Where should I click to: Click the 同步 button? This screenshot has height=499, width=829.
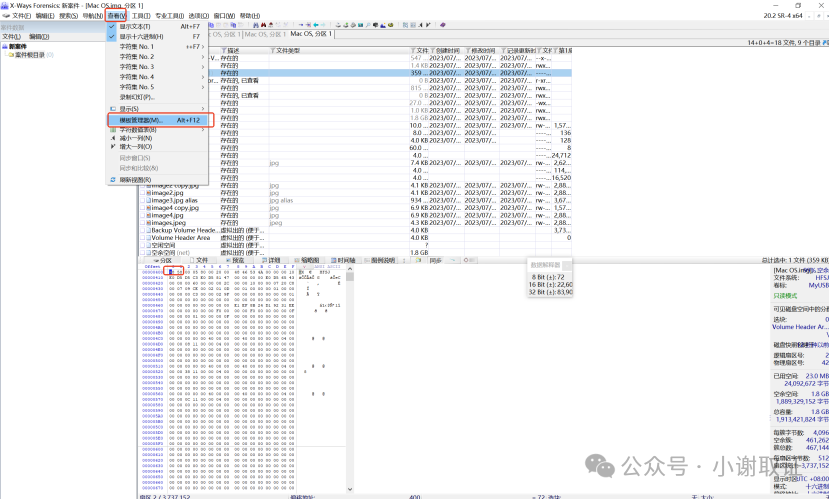pyautogui.click(x=435, y=260)
